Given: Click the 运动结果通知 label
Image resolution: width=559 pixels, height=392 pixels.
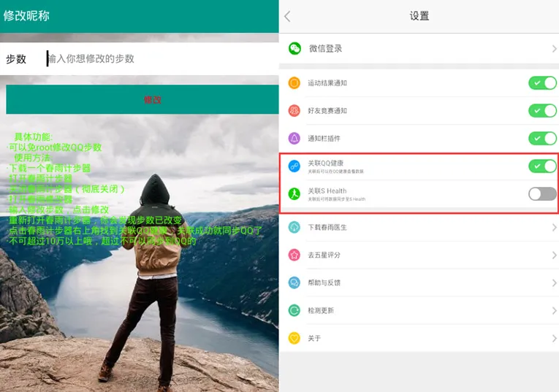Looking at the screenshot, I should click(327, 83).
